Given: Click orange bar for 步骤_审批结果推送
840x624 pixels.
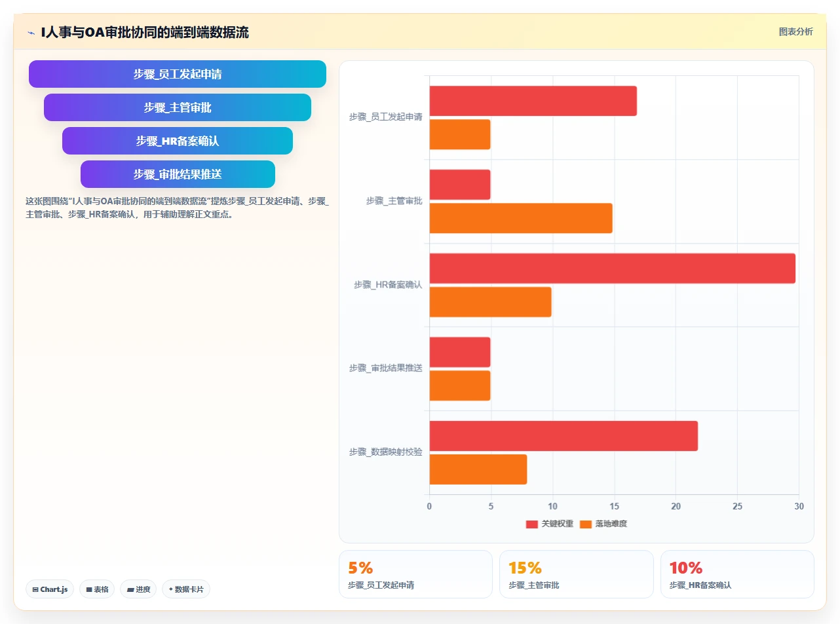Looking at the screenshot, I should (x=460, y=386).
